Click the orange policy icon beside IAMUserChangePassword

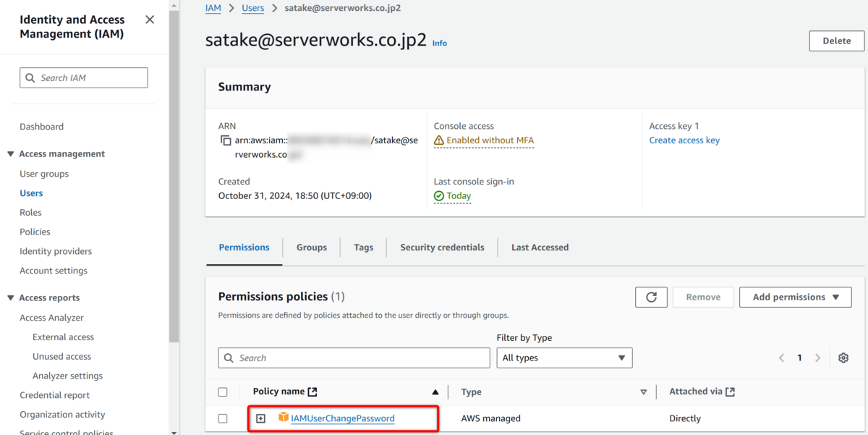click(x=282, y=418)
